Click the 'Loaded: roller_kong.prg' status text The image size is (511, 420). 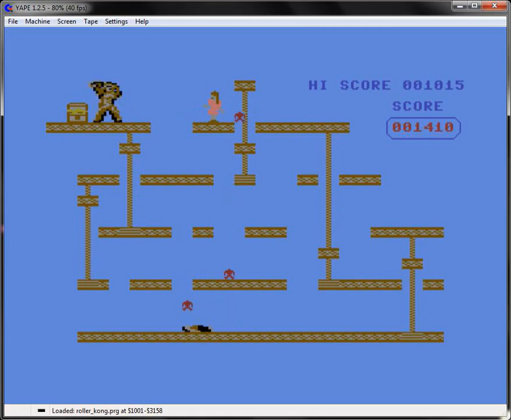pyautogui.click(x=107, y=411)
